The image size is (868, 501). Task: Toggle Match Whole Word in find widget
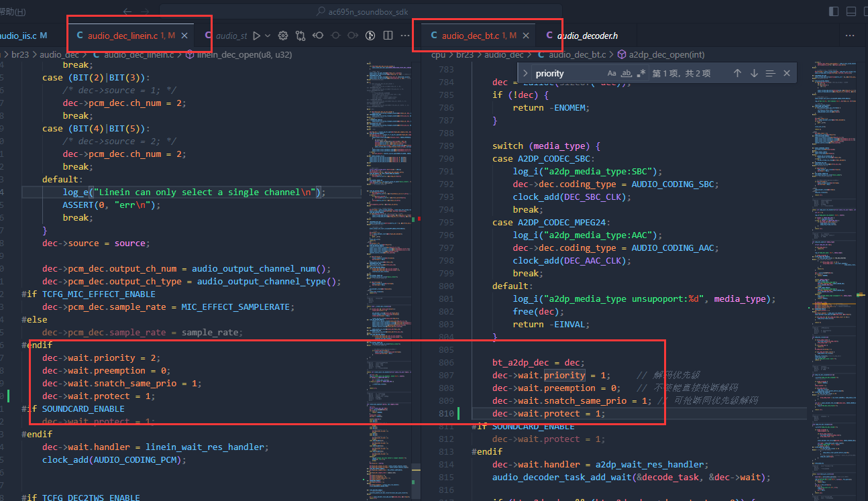[x=627, y=73]
